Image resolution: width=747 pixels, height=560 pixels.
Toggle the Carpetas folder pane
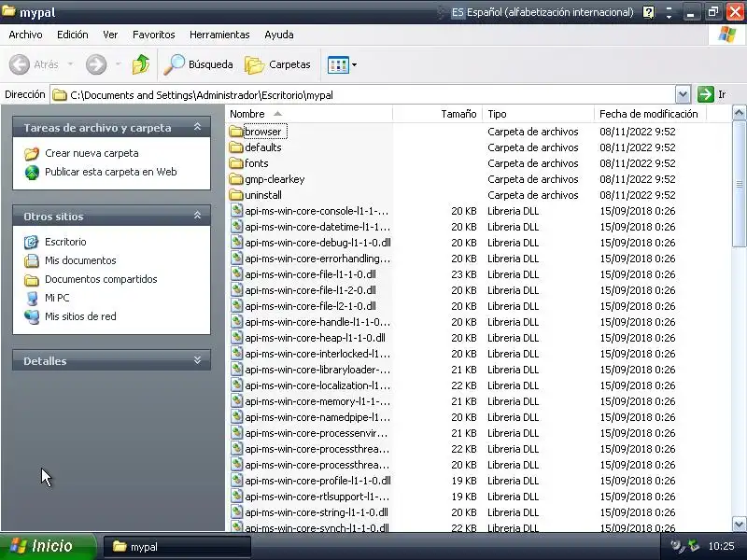point(277,64)
